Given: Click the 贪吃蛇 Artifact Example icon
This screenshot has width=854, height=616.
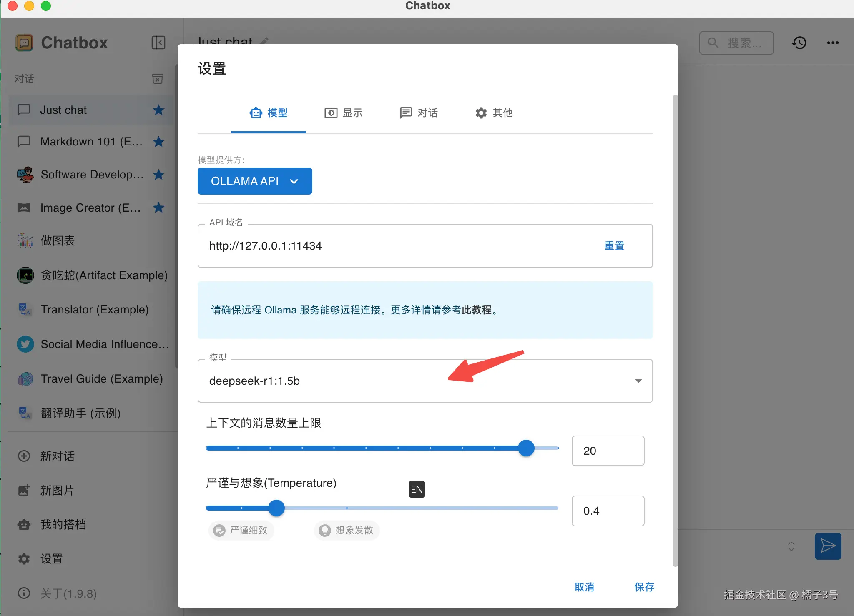Looking at the screenshot, I should tap(25, 275).
